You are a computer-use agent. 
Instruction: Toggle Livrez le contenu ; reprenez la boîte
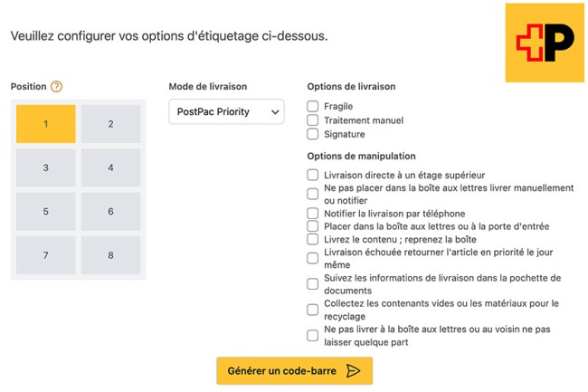point(313,239)
